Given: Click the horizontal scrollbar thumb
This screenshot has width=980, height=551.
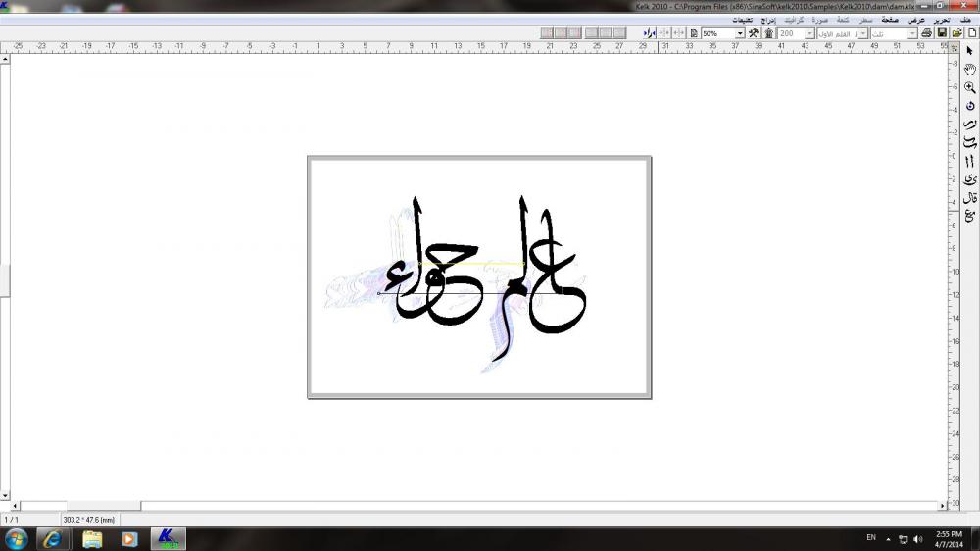Looking at the screenshot, I should click(104, 506).
